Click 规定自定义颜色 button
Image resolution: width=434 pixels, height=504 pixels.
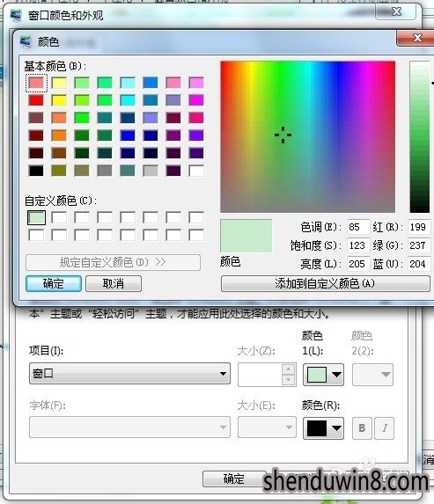[x=113, y=262]
